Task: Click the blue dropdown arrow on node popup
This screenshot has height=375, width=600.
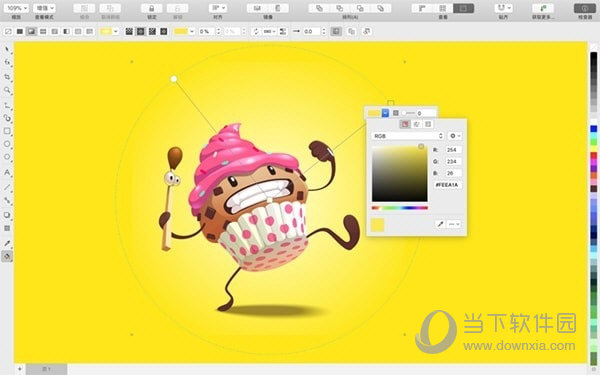Action: [385, 113]
